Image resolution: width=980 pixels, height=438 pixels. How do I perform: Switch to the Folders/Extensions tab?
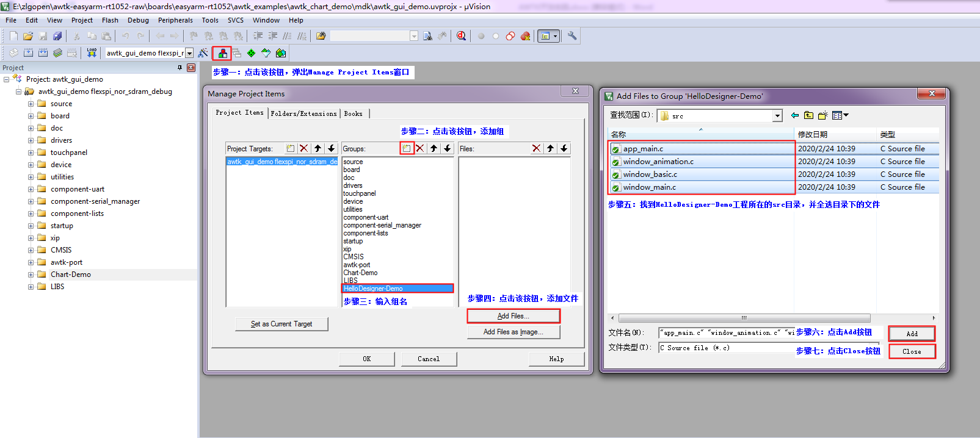[x=303, y=113]
